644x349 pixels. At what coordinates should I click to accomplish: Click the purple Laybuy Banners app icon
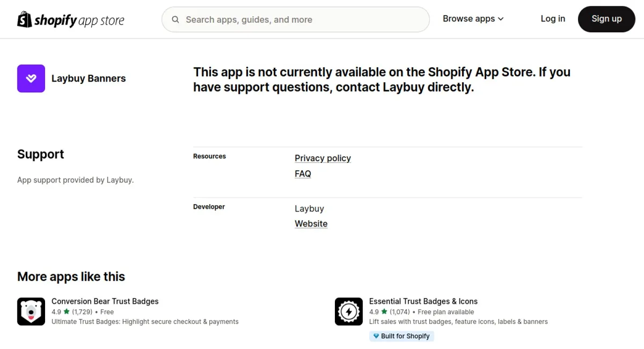31,78
